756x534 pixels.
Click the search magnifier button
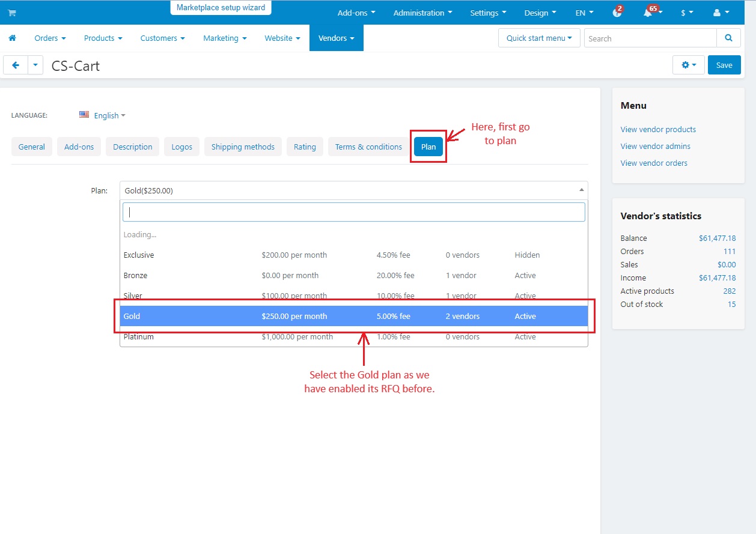point(728,38)
